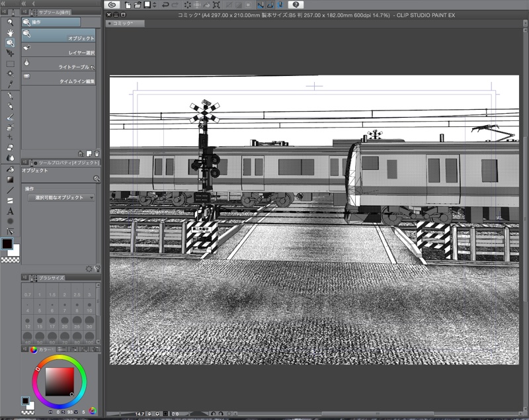
Task: Select the Move layer tool
Action: click(x=10, y=54)
